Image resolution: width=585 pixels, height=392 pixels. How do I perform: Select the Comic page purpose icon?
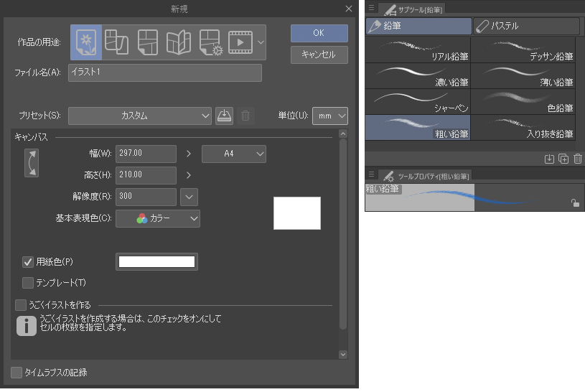pos(147,42)
